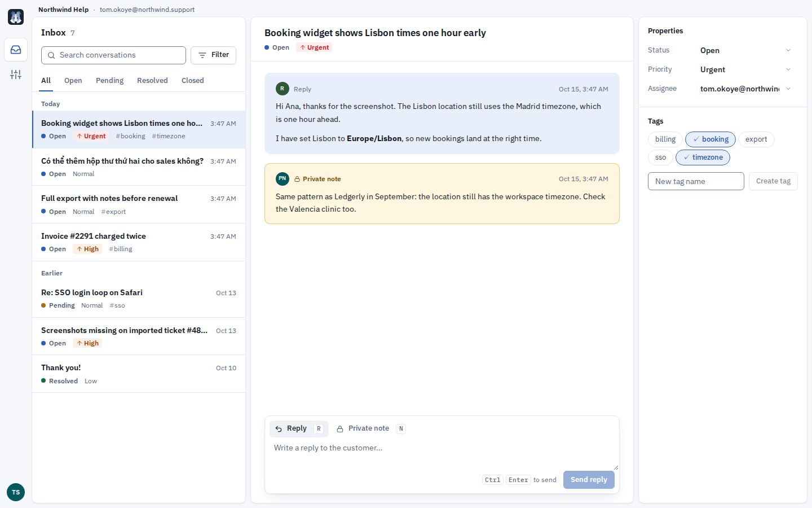
Task: Click the Urgent badge in the conversation header
Action: pyautogui.click(x=314, y=47)
